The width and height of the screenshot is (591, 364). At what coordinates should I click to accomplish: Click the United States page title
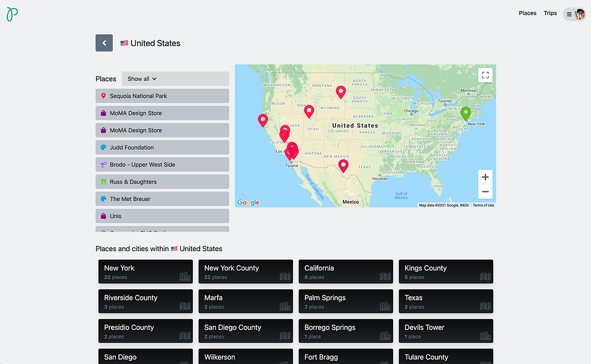[155, 43]
